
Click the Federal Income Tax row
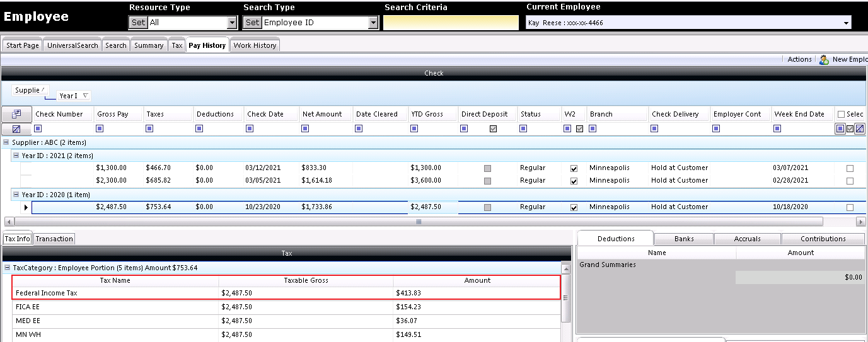click(x=286, y=293)
